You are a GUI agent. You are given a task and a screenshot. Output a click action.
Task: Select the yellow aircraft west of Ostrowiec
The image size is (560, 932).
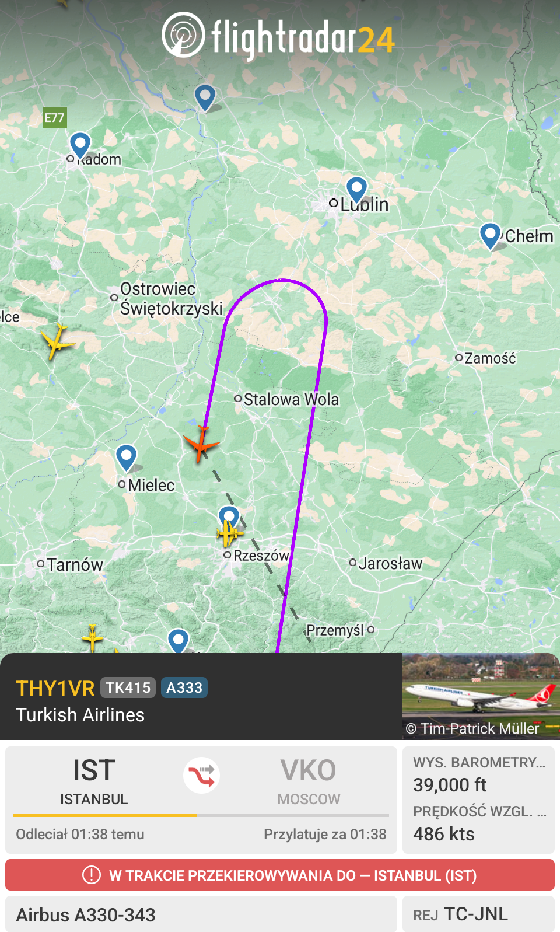56,342
